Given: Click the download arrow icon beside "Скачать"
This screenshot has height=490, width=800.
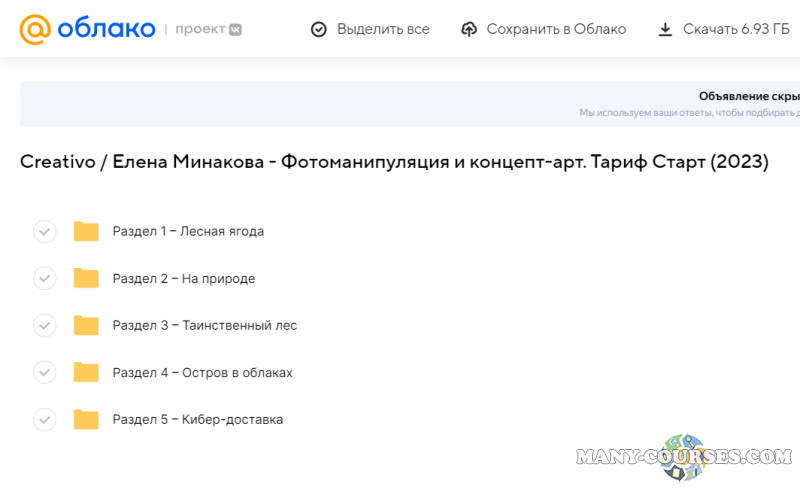Looking at the screenshot, I should pos(665,29).
